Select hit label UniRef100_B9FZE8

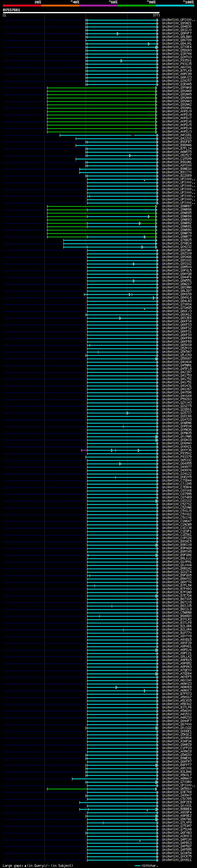(x=177, y=802)
